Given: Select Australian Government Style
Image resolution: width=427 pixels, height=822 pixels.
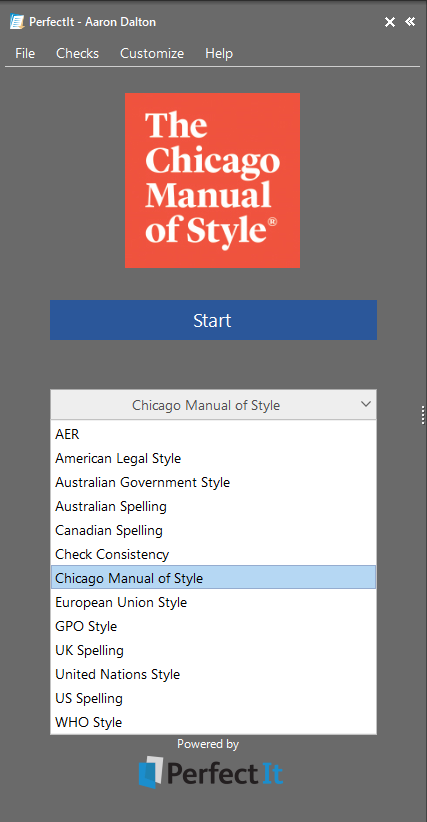Looking at the screenshot, I should point(213,482).
